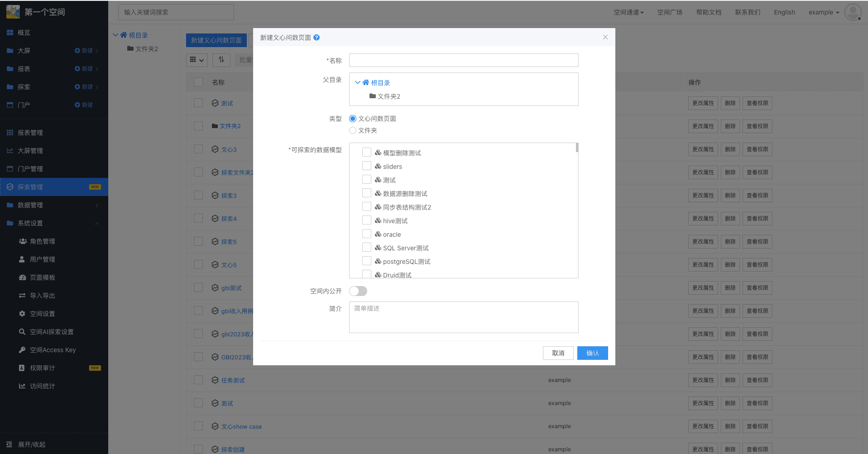Click the 页面模板 palette icon
Image resolution: width=868 pixels, height=454 pixels.
[x=22, y=277]
